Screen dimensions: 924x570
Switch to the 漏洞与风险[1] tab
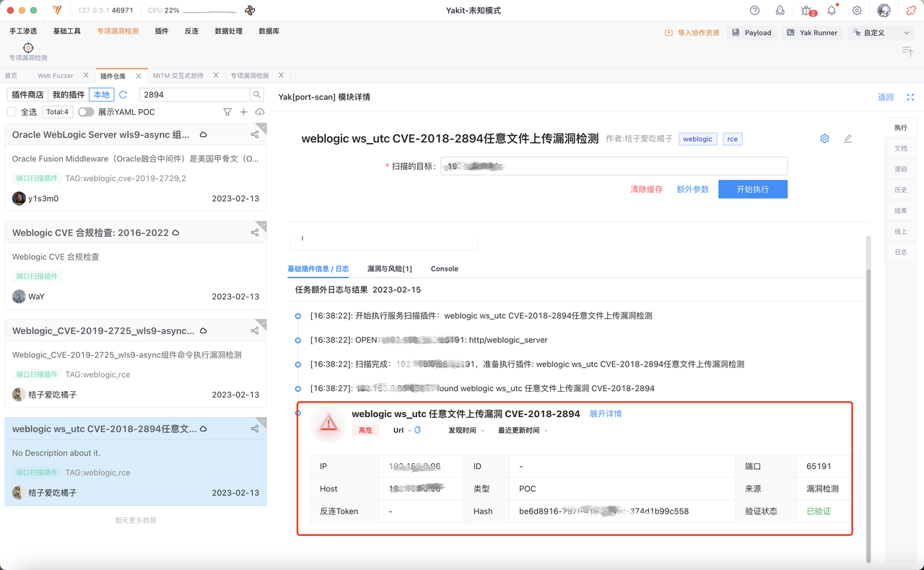coord(390,268)
